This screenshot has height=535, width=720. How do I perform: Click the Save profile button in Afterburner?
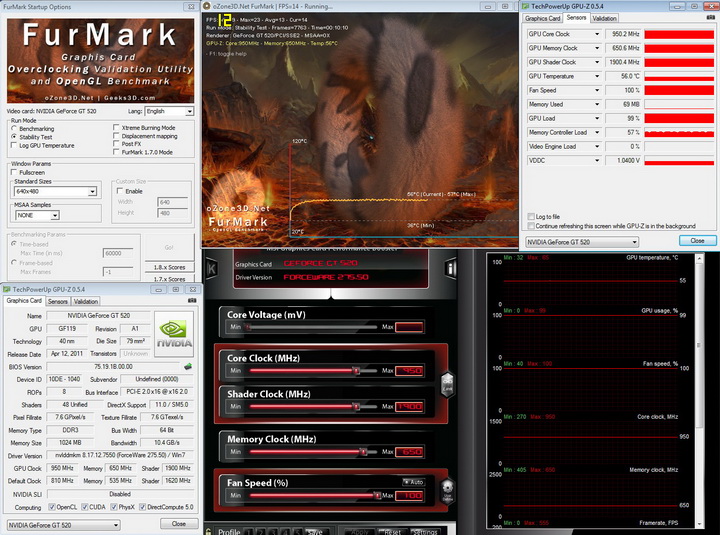point(315,531)
